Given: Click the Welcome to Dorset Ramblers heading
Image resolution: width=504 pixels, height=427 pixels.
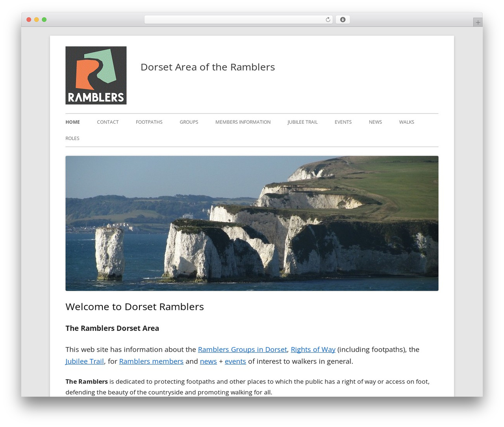Looking at the screenshot, I should point(135,307).
